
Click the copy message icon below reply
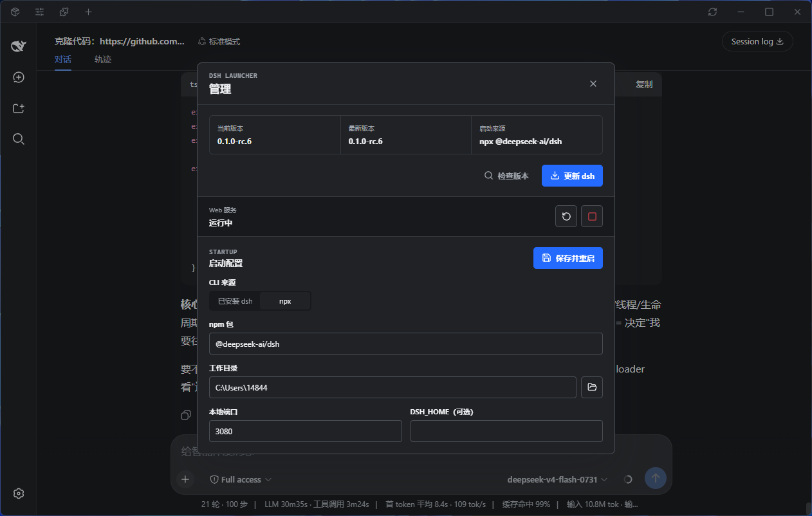tap(186, 415)
